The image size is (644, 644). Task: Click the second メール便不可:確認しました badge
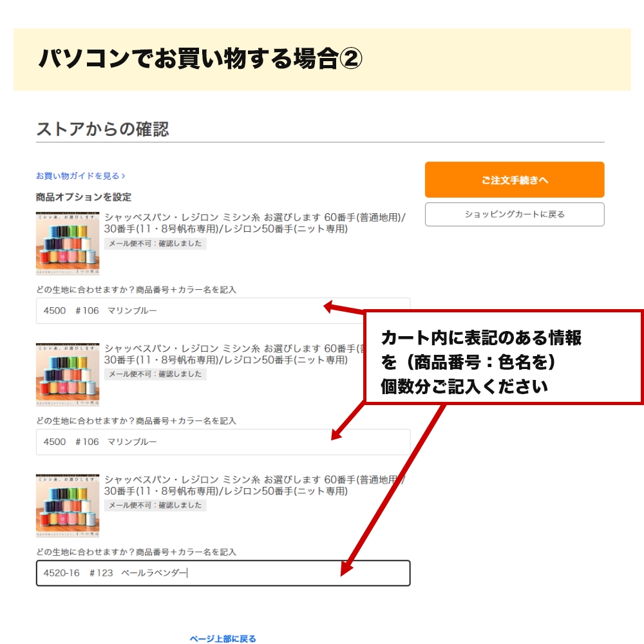click(155, 374)
